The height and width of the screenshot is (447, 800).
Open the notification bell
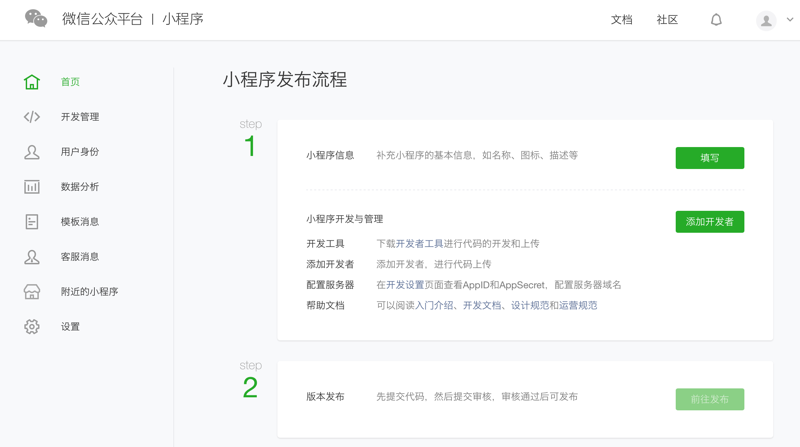point(716,20)
